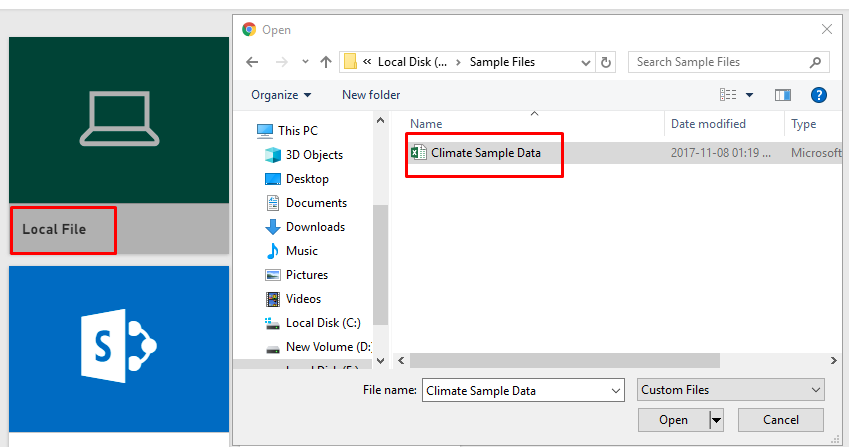The width and height of the screenshot is (849, 447).
Task: Click the search magnifier icon
Action: [x=815, y=62]
